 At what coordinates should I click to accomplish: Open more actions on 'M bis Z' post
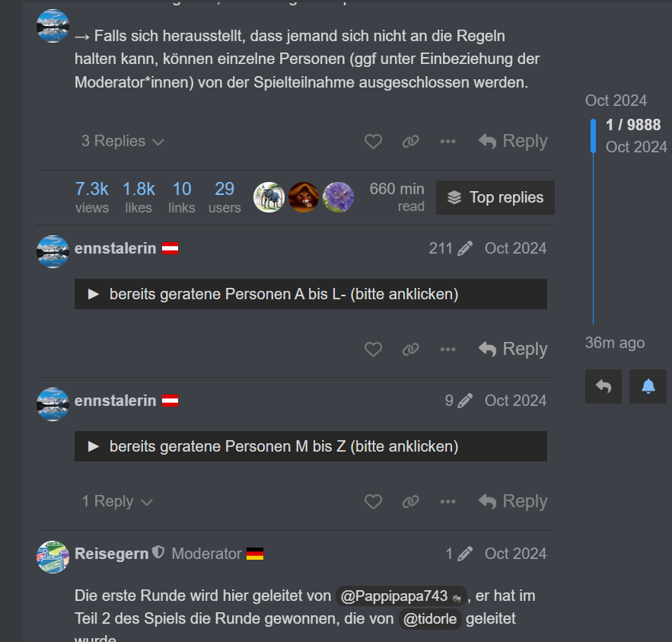pos(447,501)
